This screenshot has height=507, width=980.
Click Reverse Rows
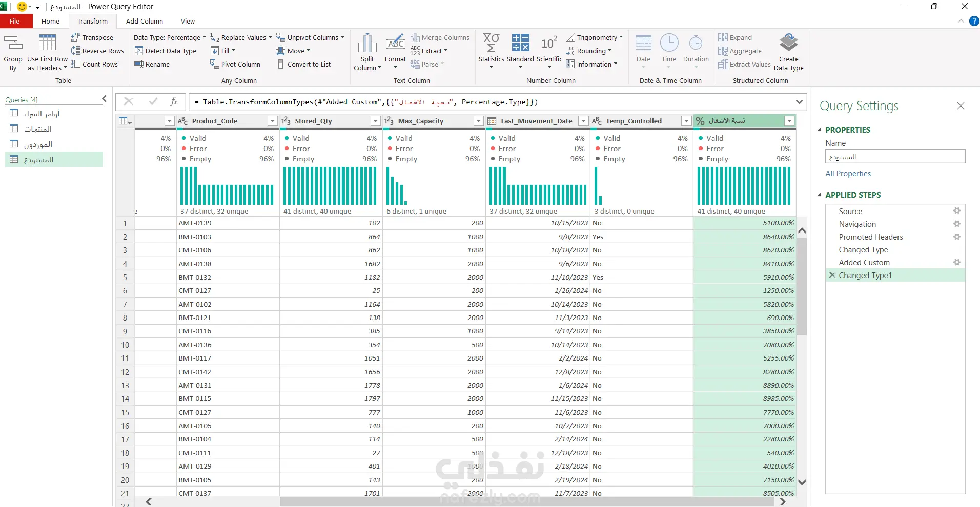click(98, 51)
